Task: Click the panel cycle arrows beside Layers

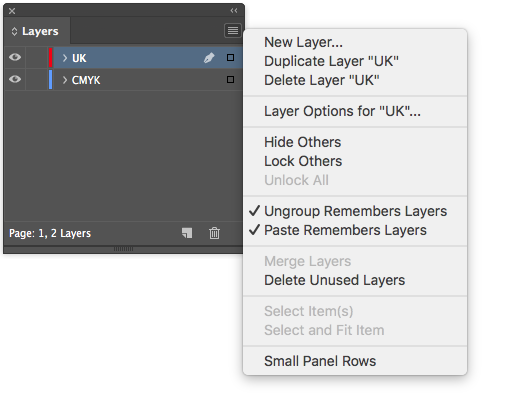Action: [x=14, y=31]
